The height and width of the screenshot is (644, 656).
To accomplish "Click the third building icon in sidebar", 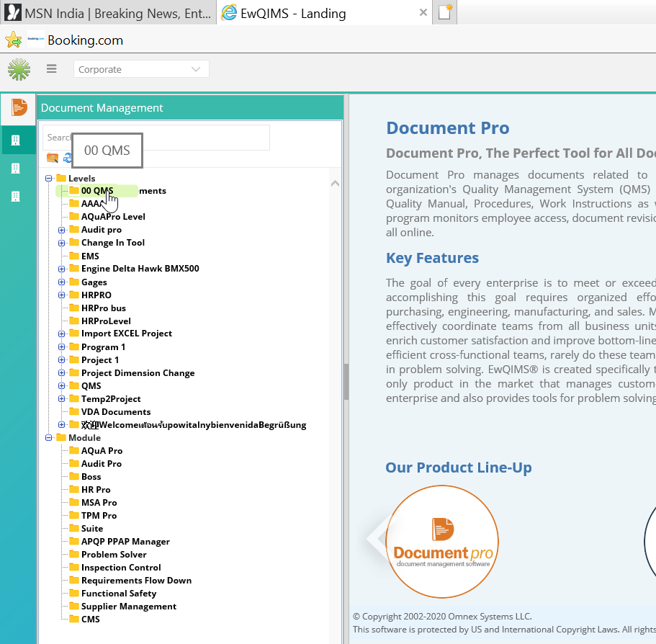I will [x=15, y=196].
